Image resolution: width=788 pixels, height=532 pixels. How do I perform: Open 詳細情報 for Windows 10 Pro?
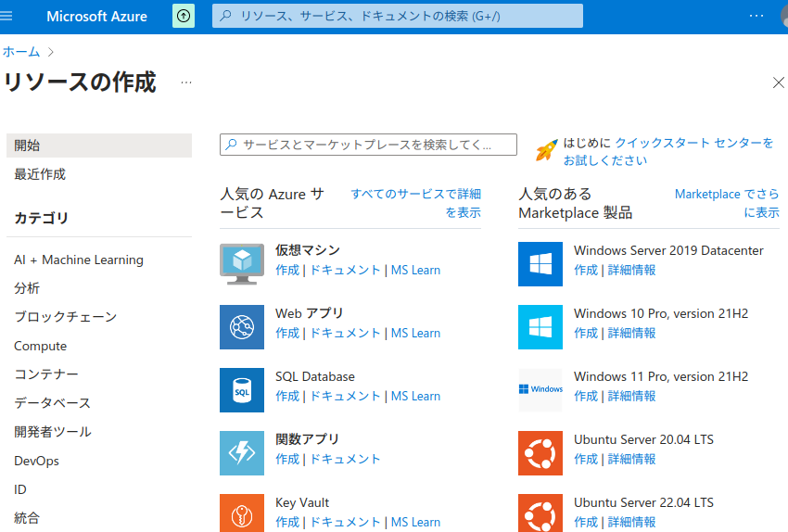[631, 333]
